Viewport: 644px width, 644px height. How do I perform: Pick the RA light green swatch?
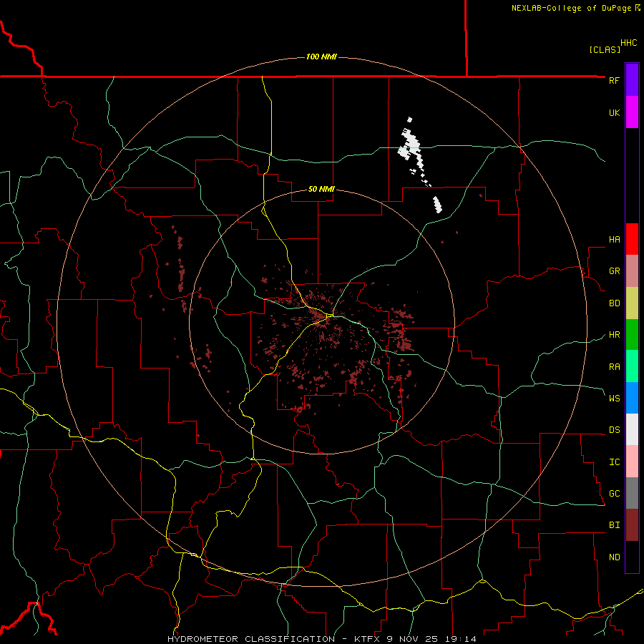coord(632,366)
